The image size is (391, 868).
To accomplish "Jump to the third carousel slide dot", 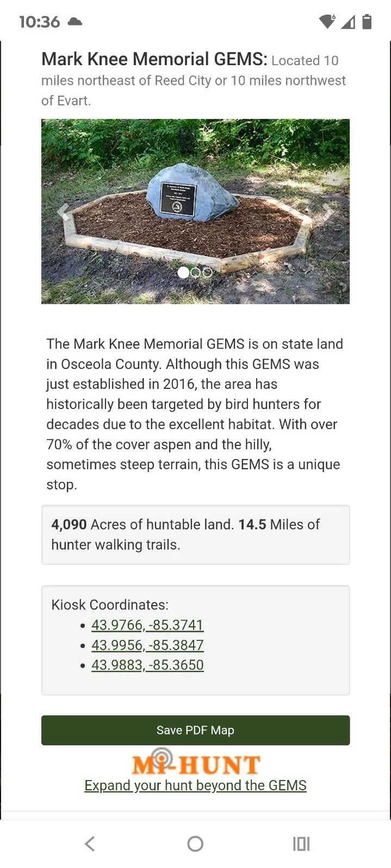I will tap(207, 273).
